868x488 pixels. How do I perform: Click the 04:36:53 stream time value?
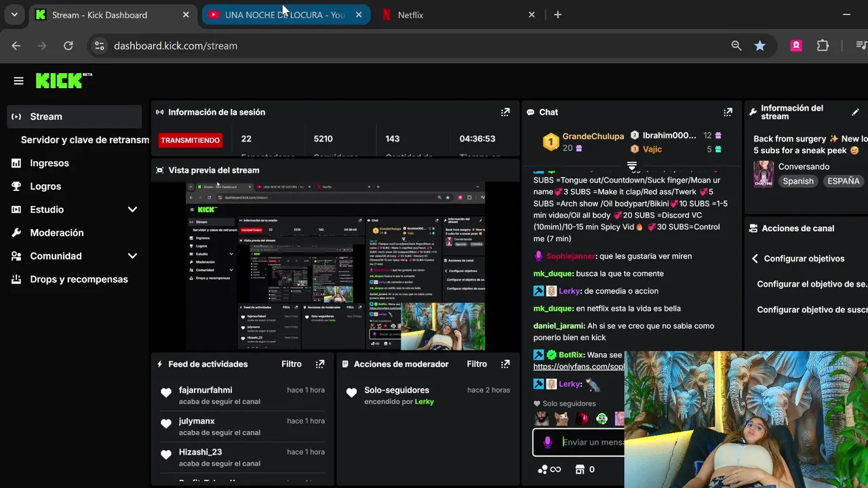477,139
